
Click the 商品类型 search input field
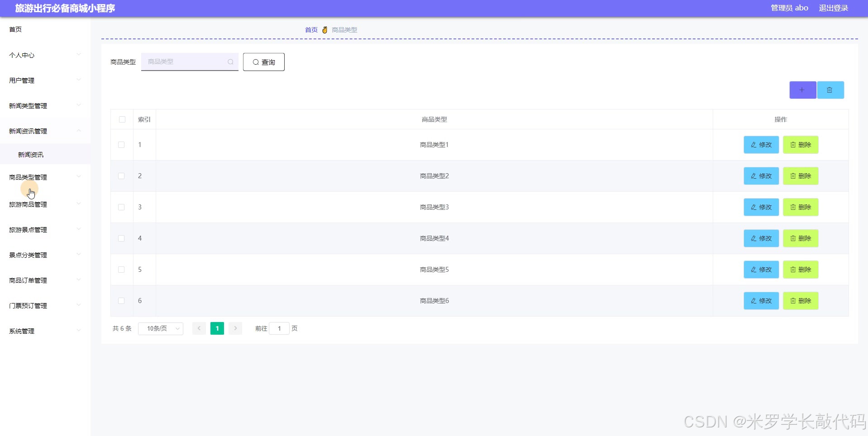click(x=190, y=62)
